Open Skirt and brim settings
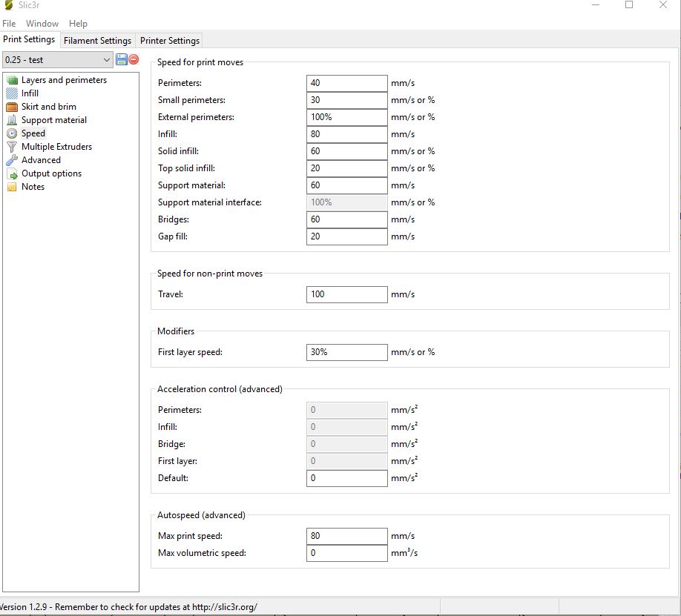This screenshot has height=616, width=681. pyautogui.click(x=48, y=107)
